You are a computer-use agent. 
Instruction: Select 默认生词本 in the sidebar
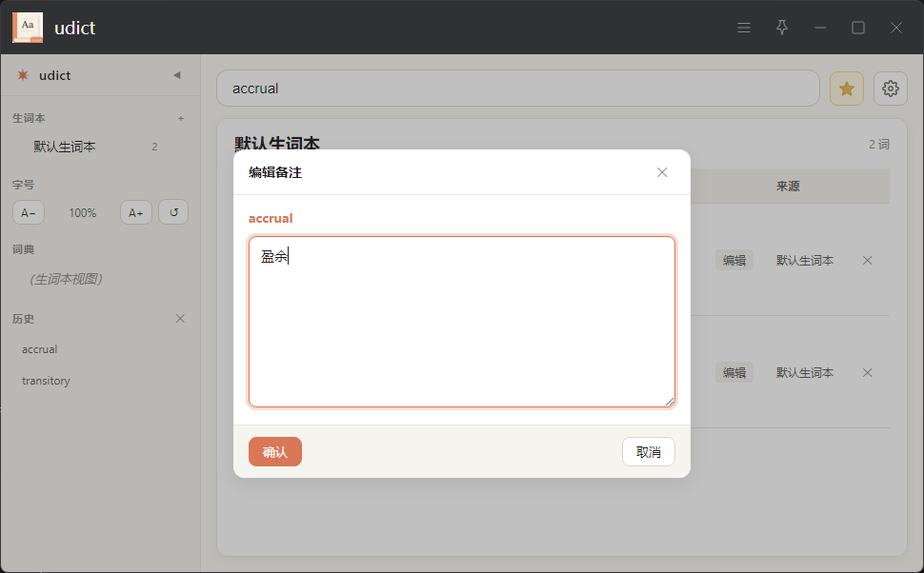(65, 147)
